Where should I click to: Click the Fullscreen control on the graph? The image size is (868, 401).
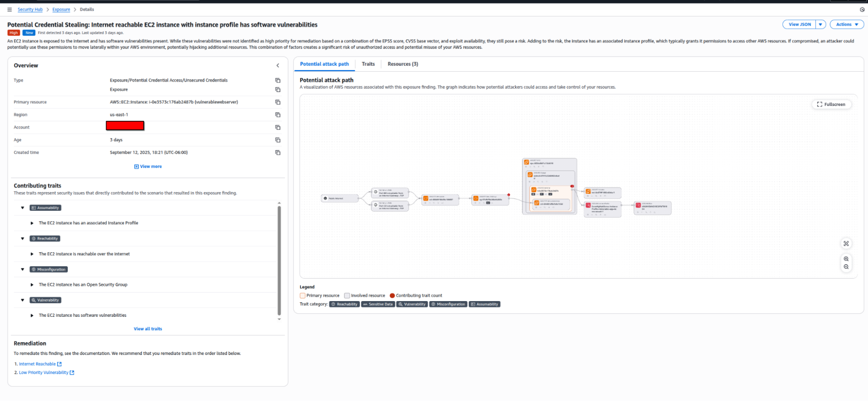pos(831,104)
